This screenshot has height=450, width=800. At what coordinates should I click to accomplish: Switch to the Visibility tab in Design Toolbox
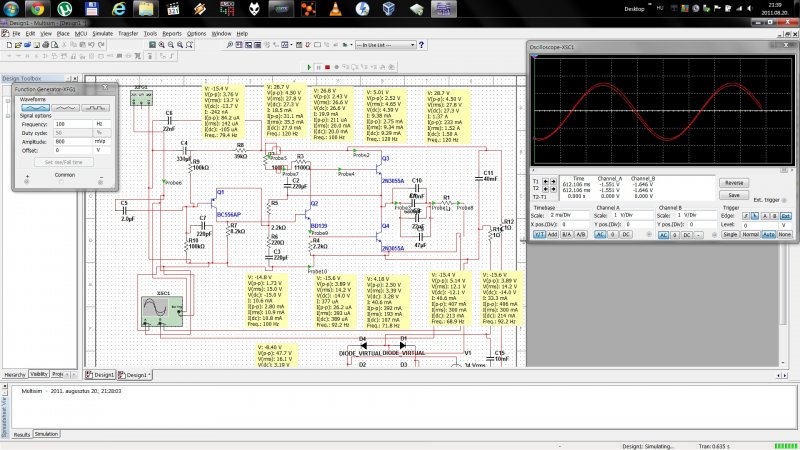[39, 373]
